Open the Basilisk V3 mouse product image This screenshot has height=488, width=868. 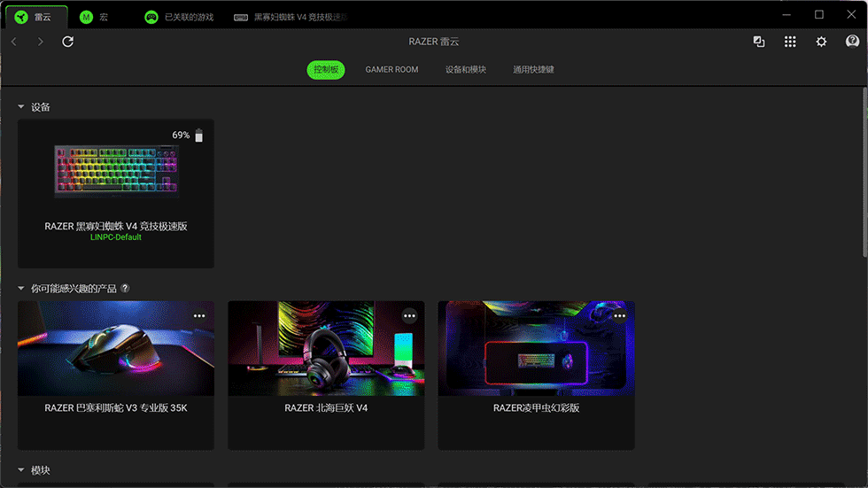pos(116,349)
